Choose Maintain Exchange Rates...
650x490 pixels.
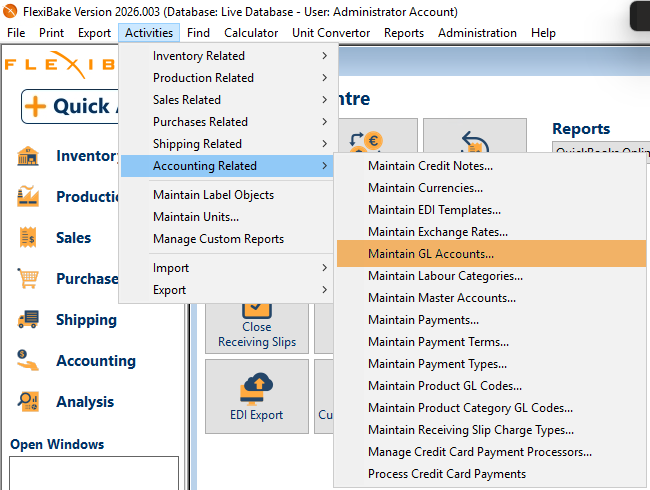tap(491, 232)
